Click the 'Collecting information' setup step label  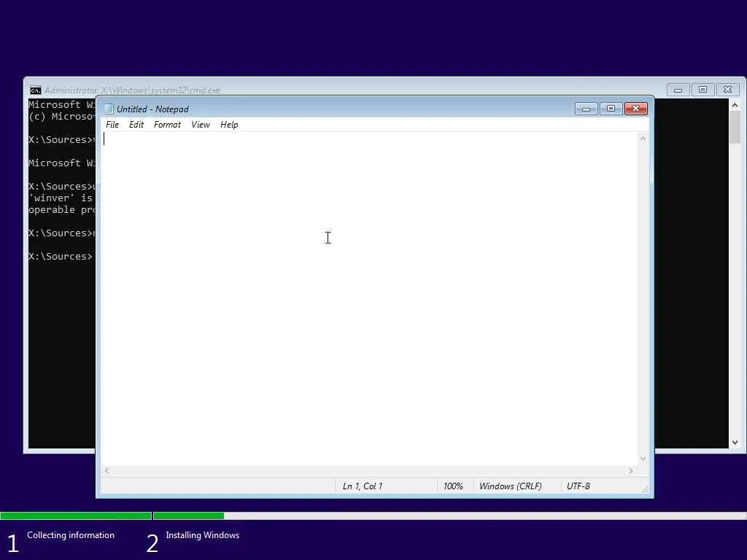click(x=71, y=535)
